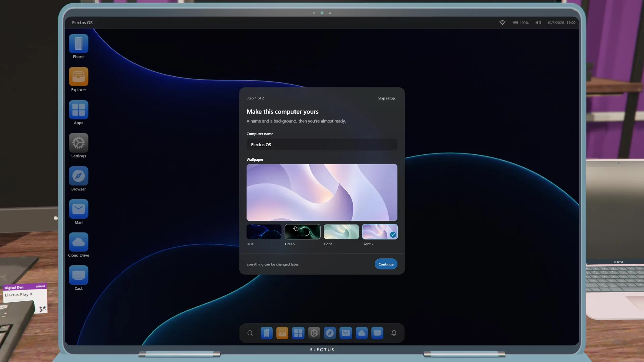The width and height of the screenshot is (644, 362).
Task: Select the Blue wallpaper thumbnail
Action: coord(264,232)
